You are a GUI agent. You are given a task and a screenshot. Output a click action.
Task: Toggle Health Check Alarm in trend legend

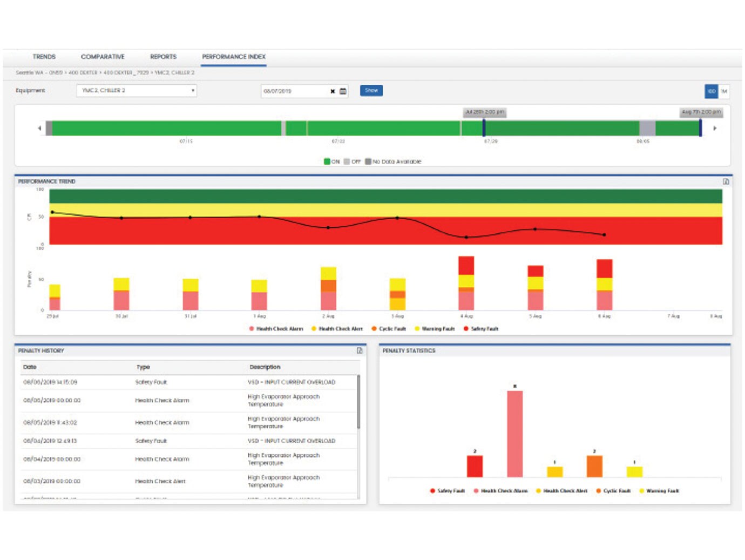tap(276, 329)
